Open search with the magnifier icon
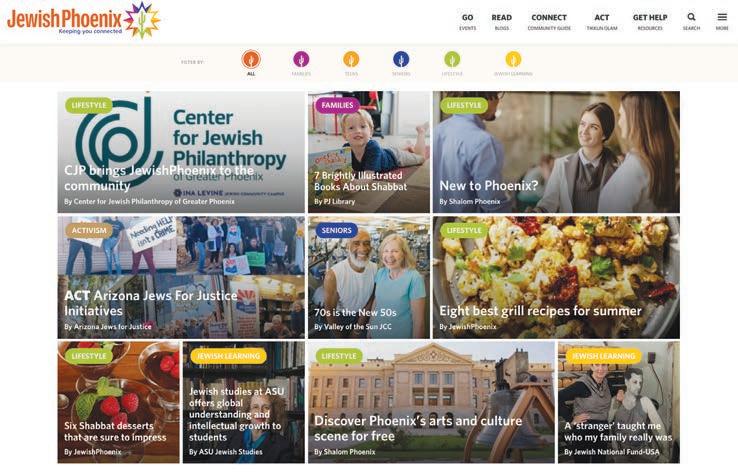This screenshot has width=738, height=474. pos(691,21)
